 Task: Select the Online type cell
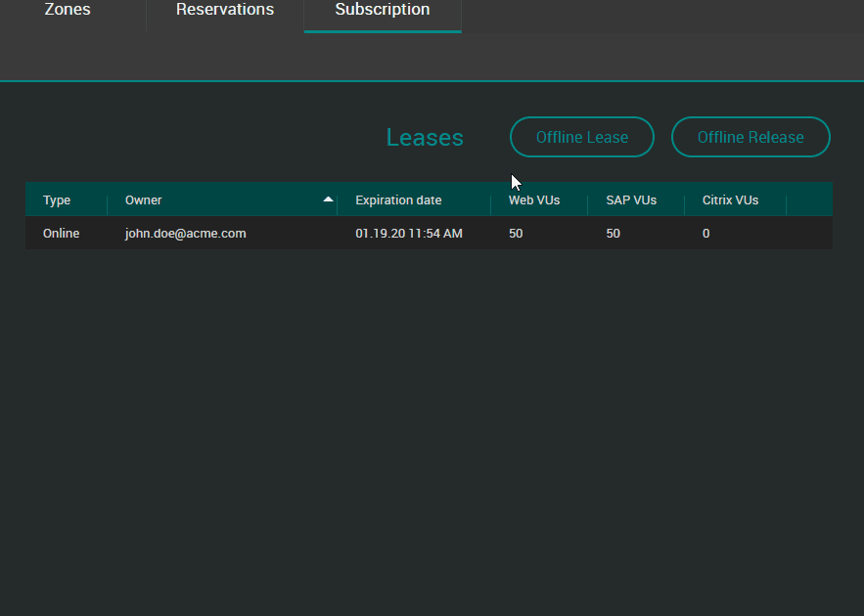tap(62, 234)
